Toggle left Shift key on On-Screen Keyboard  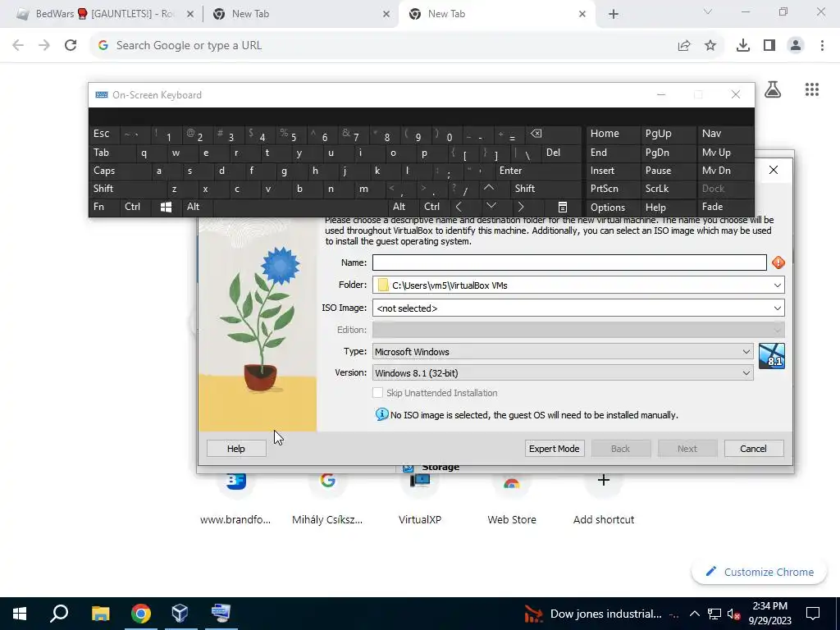127,189
